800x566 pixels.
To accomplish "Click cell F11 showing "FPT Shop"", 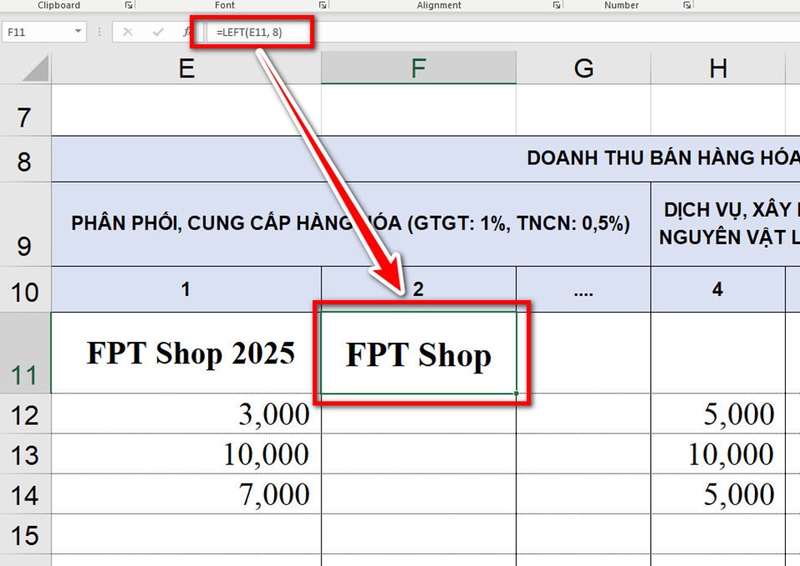I will tap(419, 353).
